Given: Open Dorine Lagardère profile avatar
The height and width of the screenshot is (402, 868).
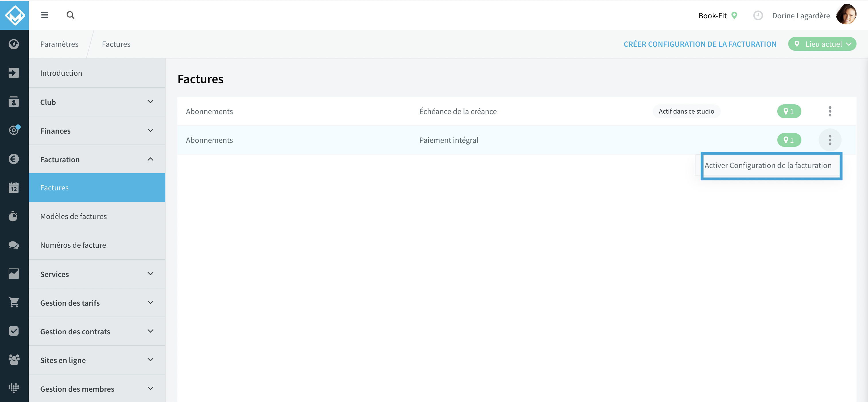Looking at the screenshot, I should [x=846, y=14].
